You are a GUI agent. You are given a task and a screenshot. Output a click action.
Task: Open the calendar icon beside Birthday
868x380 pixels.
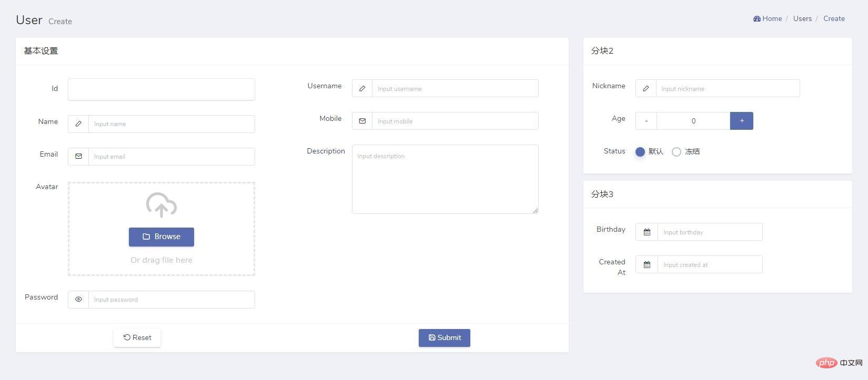(x=647, y=231)
